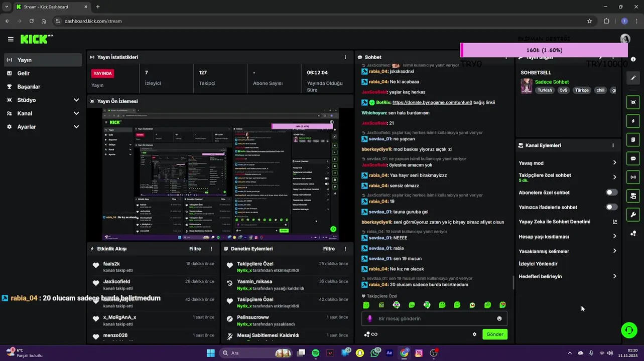644x361 pixels.
Task: Click the Yasmin_mikasa unban entry
Action: [x=287, y=284]
